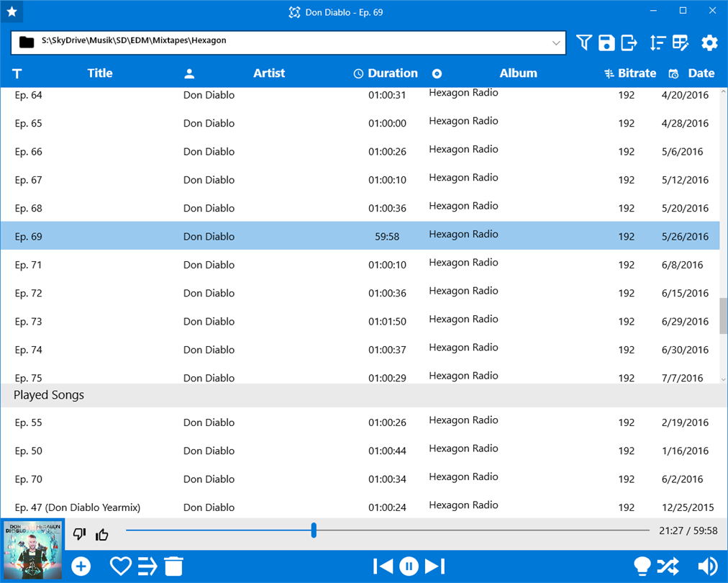
Task: Click the export arrow icon
Action: coord(629,42)
